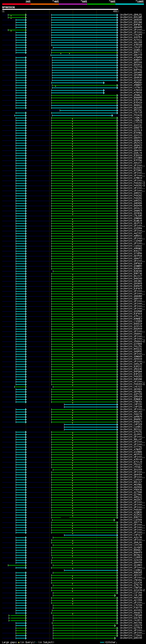Open hit UniRef100_Q68G88

pyautogui.click(x=131, y=20)
